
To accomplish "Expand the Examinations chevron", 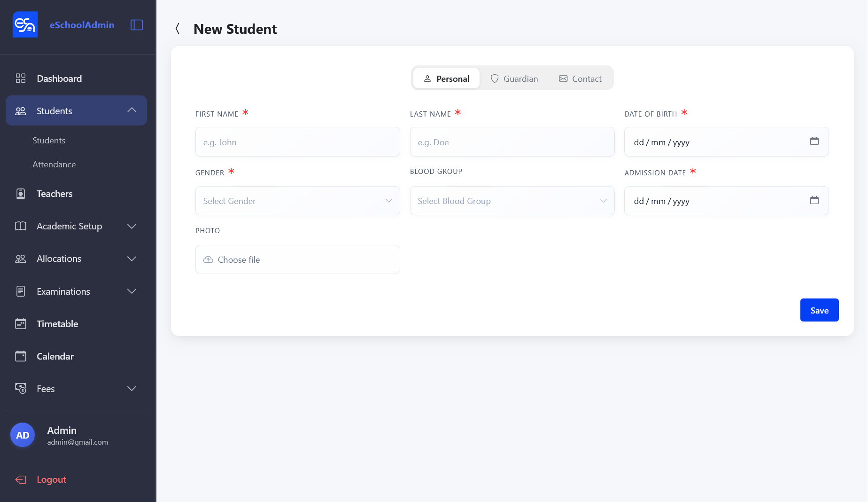I will pyautogui.click(x=132, y=291).
